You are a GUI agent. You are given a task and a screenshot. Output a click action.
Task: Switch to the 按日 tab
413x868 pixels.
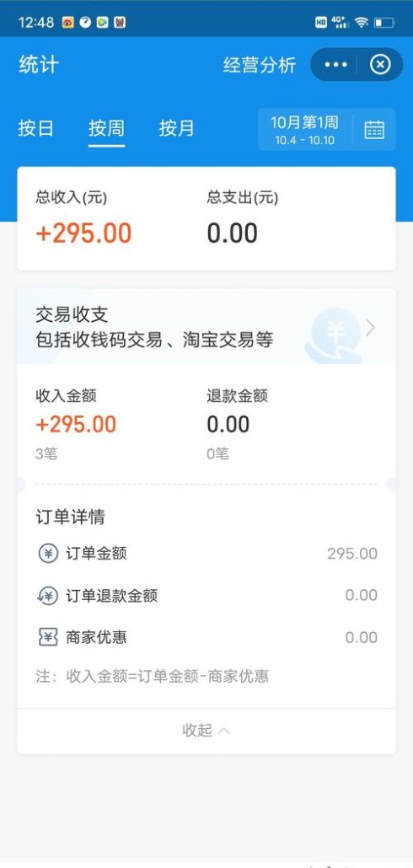pos(36,128)
